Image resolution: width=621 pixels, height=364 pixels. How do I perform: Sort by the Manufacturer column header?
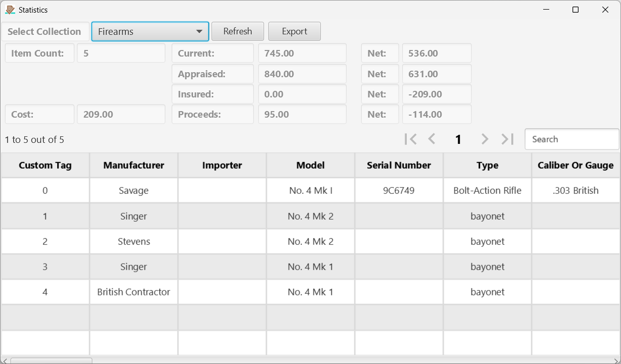pos(134,165)
